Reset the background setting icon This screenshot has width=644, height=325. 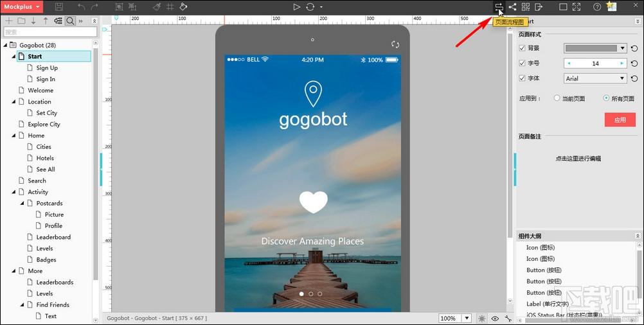pyautogui.click(x=634, y=48)
